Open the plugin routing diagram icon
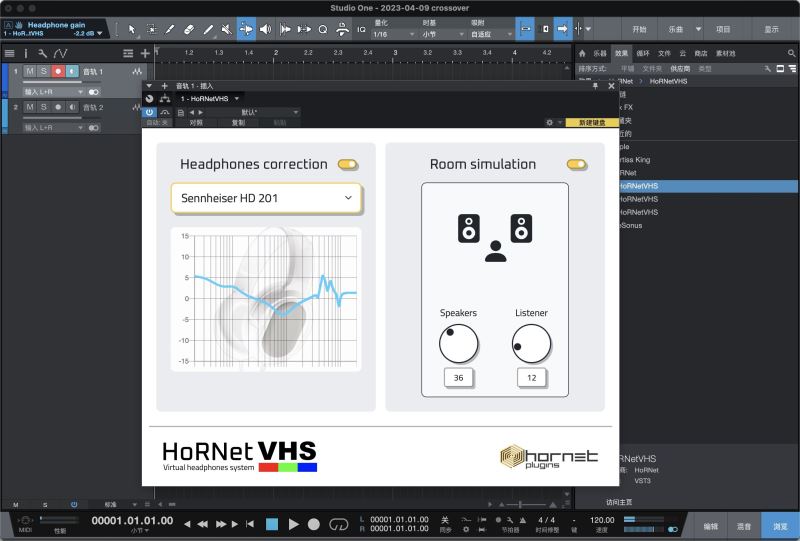Screen dimensions: 800x541 165,99
